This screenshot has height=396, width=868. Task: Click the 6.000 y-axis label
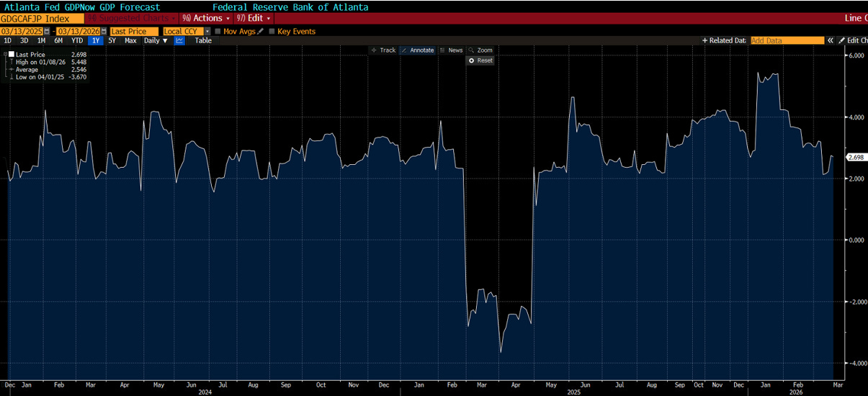click(x=856, y=55)
